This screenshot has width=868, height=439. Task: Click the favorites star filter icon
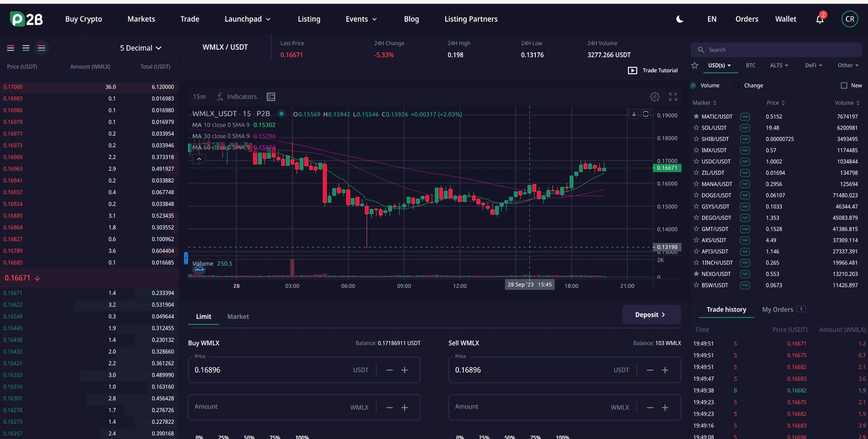pos(695,65)
